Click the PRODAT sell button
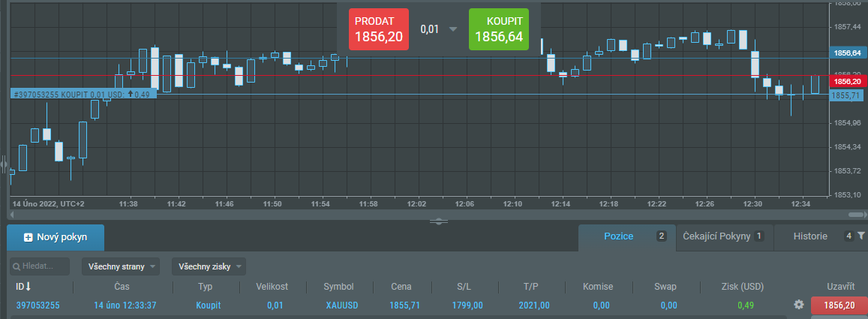 click(378, 29)
